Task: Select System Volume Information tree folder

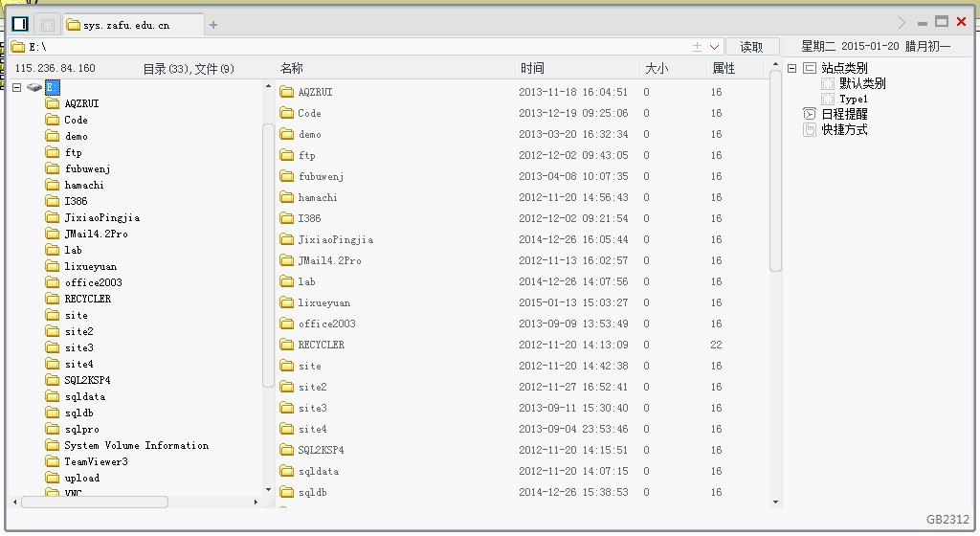Action: click(137, 445)
